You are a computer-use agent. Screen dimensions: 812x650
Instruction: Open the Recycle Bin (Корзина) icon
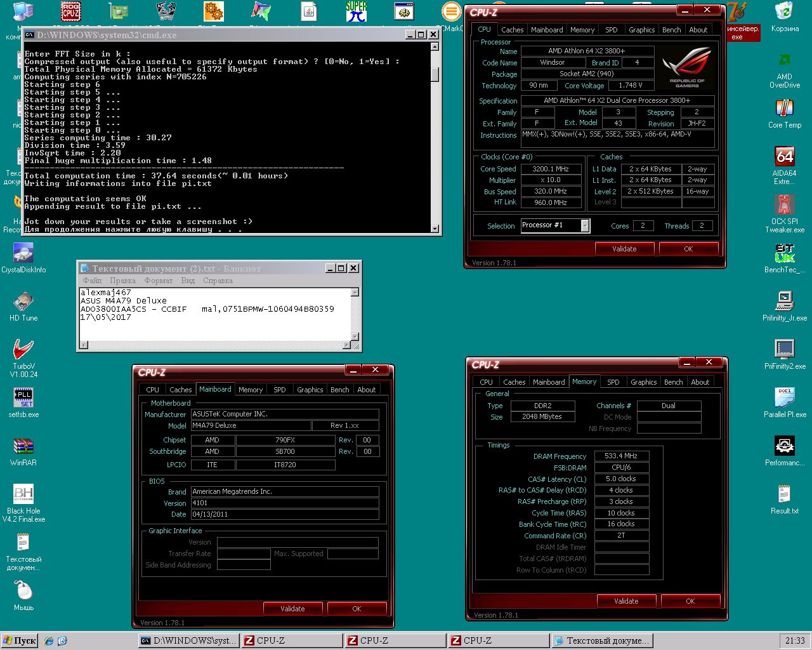[785, 17]
